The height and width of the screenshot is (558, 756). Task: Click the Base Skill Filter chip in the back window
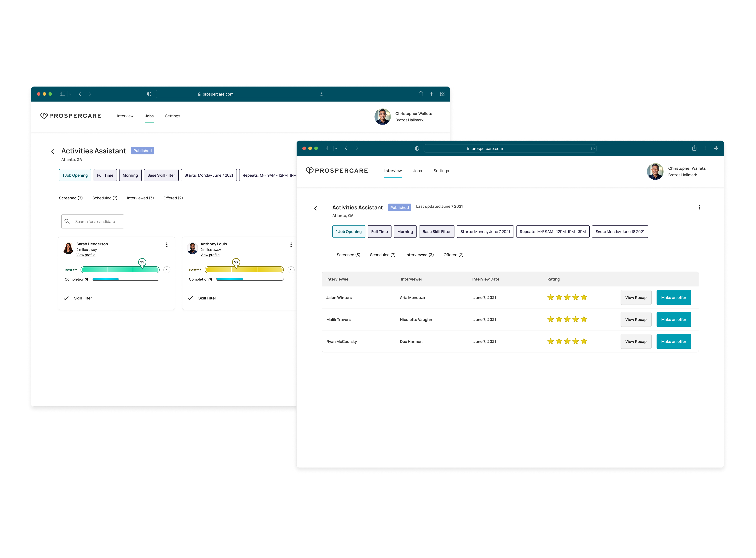pyautogui.click(x=161, y=175)
